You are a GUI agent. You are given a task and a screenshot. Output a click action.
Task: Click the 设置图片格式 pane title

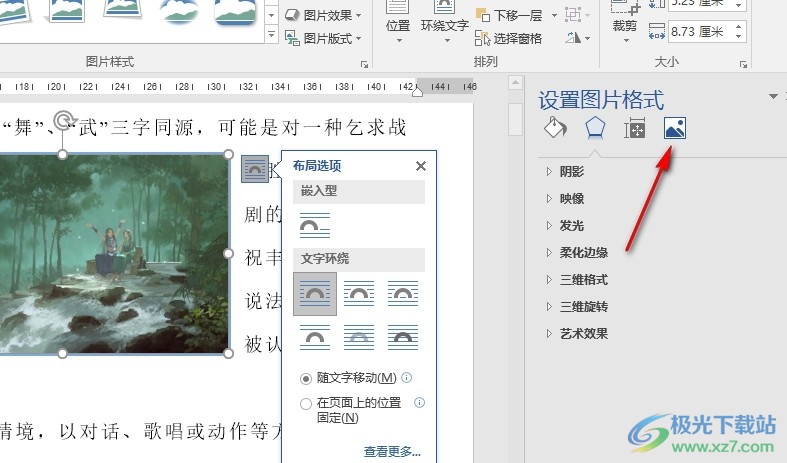click(x=601, y=100)
